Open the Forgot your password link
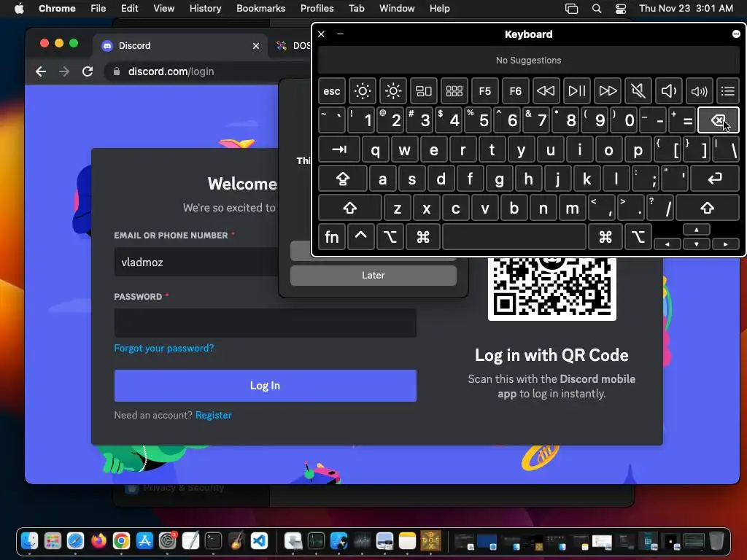This screenshot has width=747, height=560. click(x=164, y=348)
